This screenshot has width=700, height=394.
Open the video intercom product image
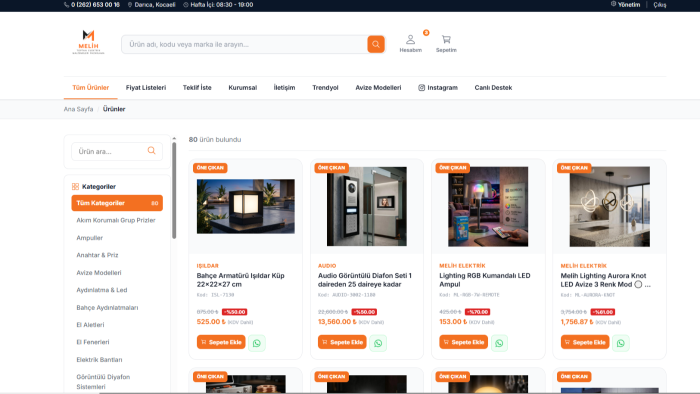pyautogui.click(x=367, y=206)
